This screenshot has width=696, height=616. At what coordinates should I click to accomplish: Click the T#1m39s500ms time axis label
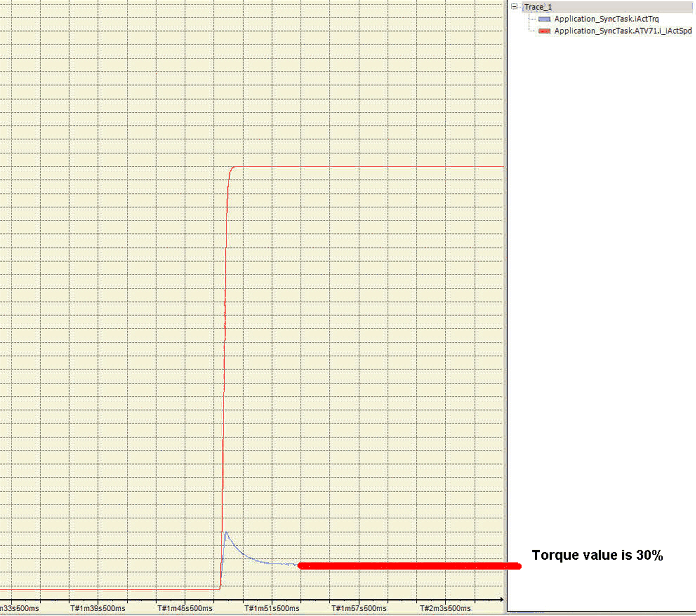[98, 609]
